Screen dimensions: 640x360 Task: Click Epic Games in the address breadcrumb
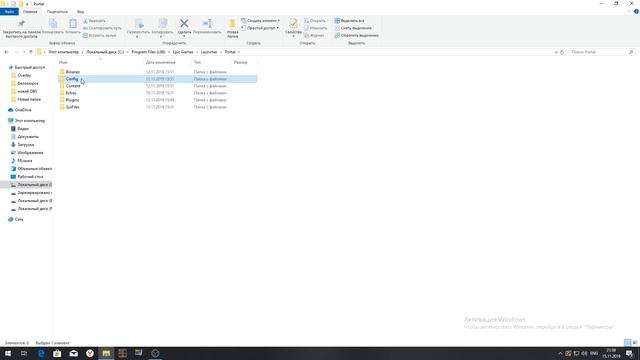click(x=183, y=52)
